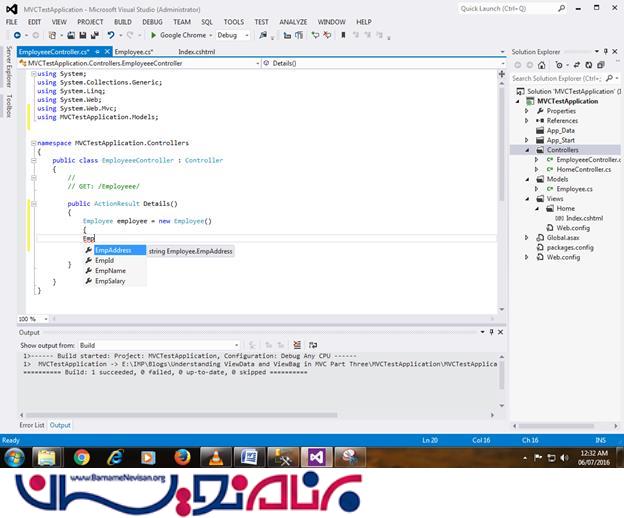Open VLC media player from the taskbar

tap(214, 457)
